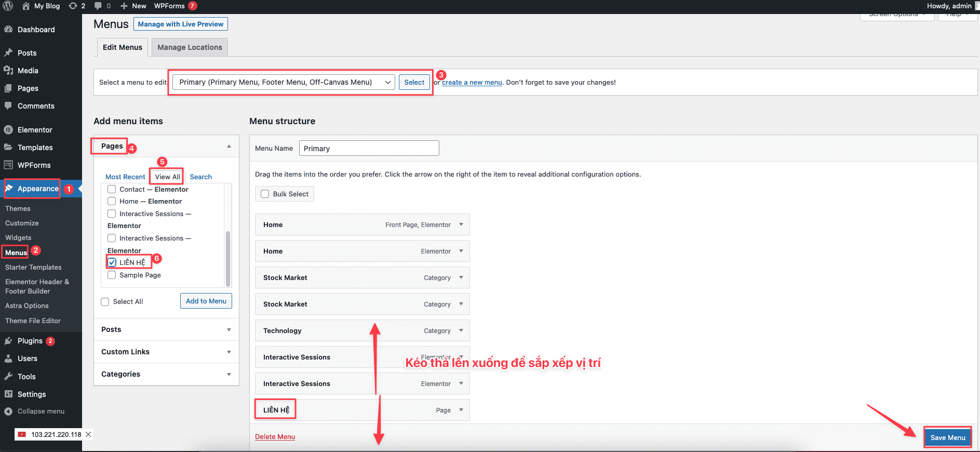Click the Delete Menu link

pyautogui.click(x=275, y=436)
